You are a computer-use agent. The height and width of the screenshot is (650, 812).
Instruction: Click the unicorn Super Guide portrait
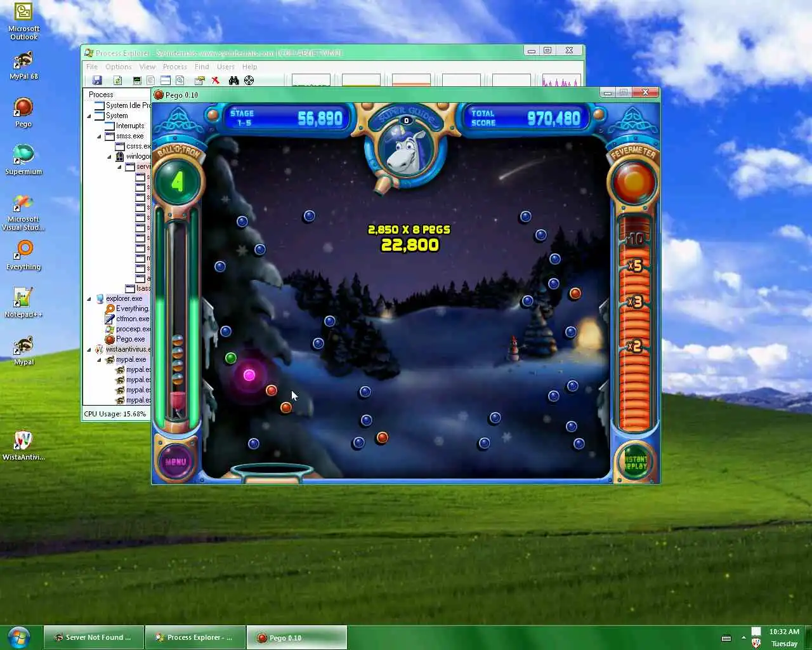(x=406, y=150)
